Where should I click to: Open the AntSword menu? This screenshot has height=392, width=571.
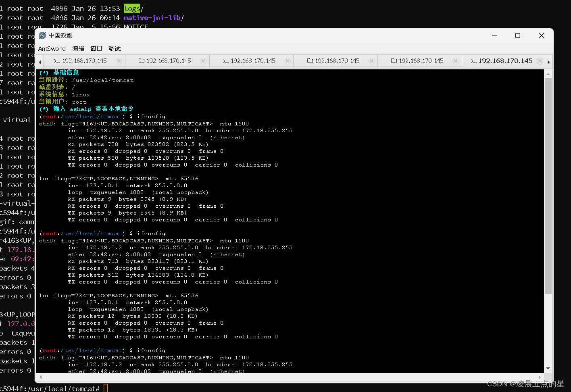[52, 49]
